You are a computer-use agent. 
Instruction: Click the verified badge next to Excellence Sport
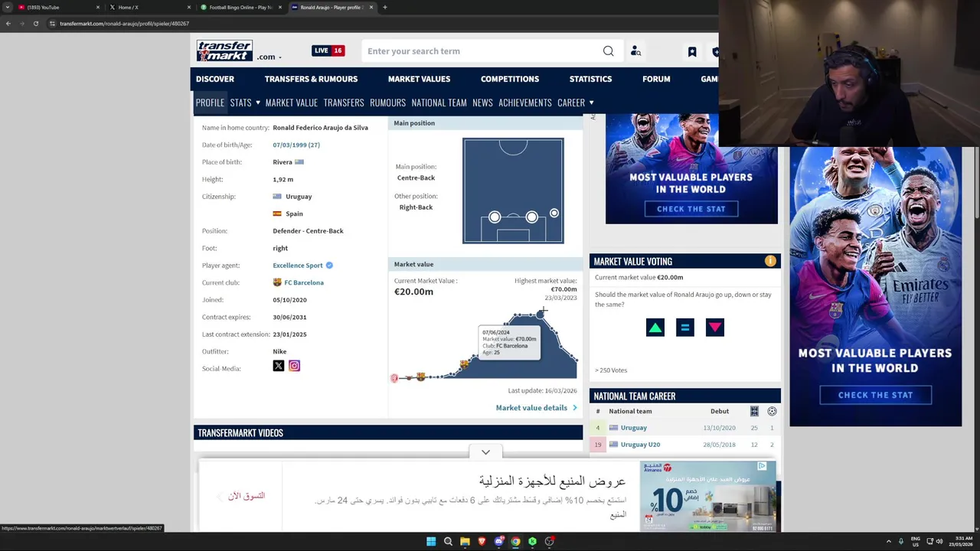tap(329, 266)
